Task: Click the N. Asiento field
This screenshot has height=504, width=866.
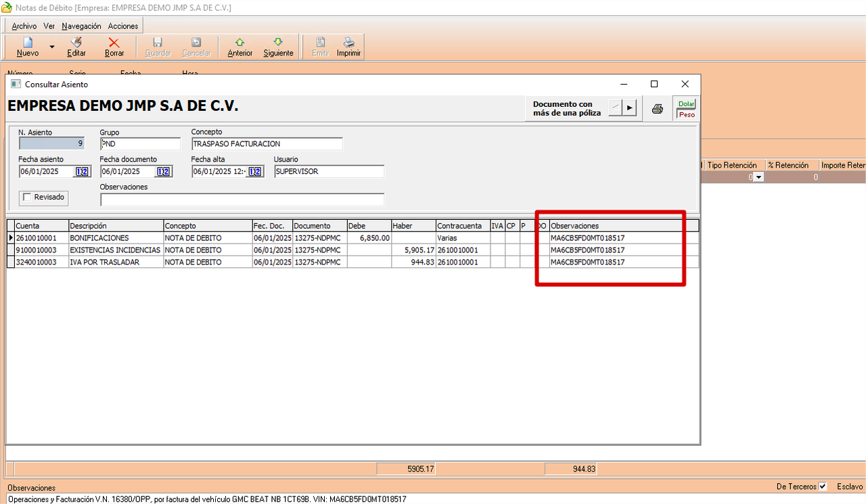Action: (52, 143)
